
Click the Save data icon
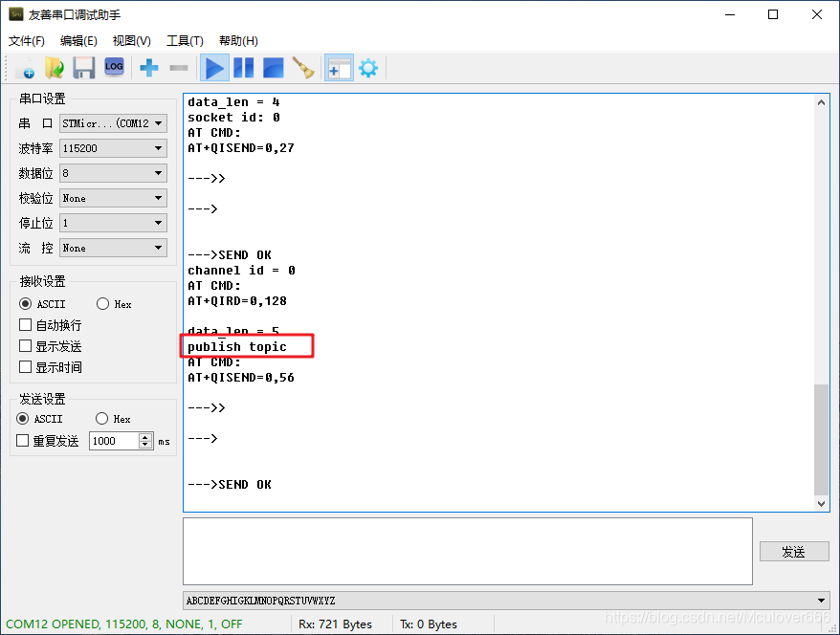coord(83,67)
